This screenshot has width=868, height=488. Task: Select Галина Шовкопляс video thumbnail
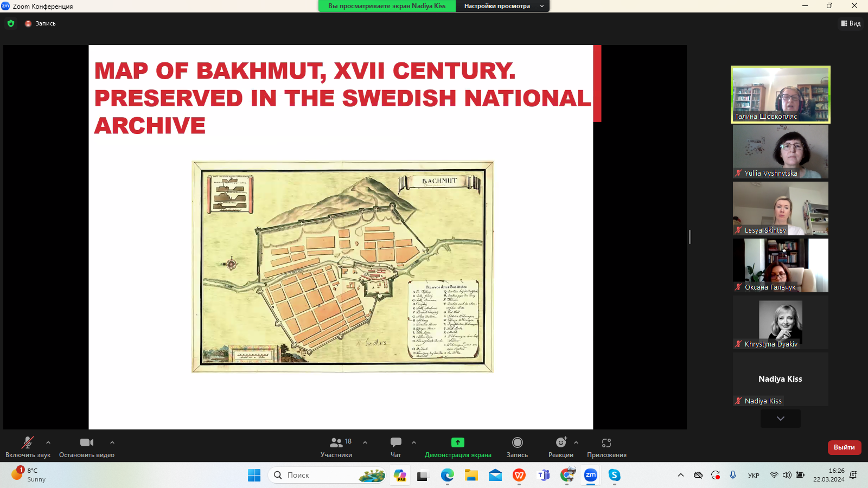coord(780,94)
